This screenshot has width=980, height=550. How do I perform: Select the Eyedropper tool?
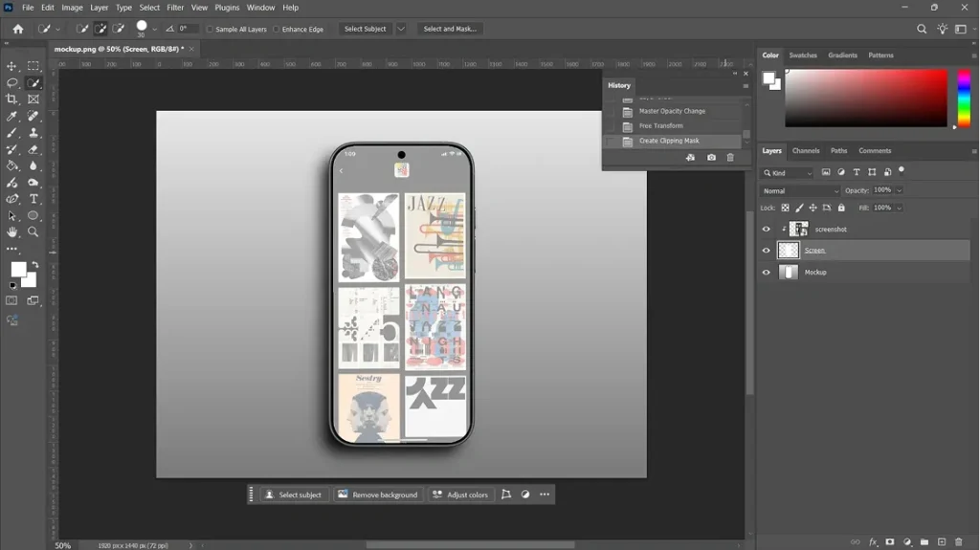point(11,116)
